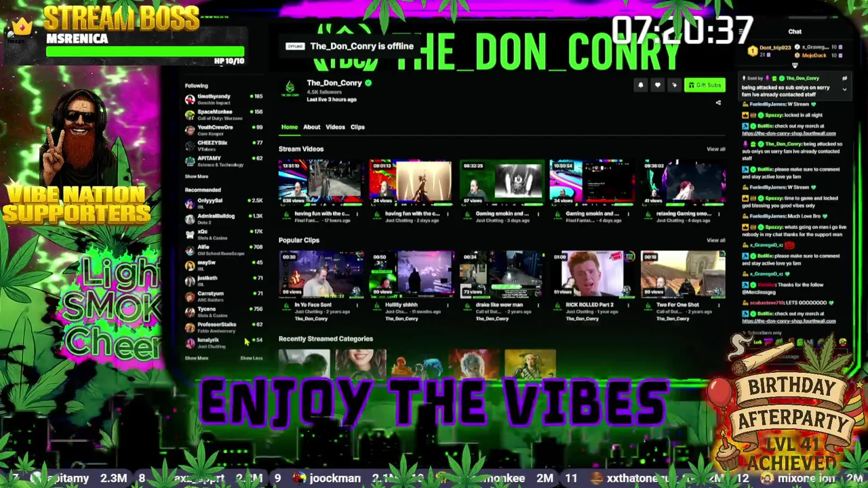
Task: Open options menu for Hollllly shhhh clip
Action: (448, 305)
